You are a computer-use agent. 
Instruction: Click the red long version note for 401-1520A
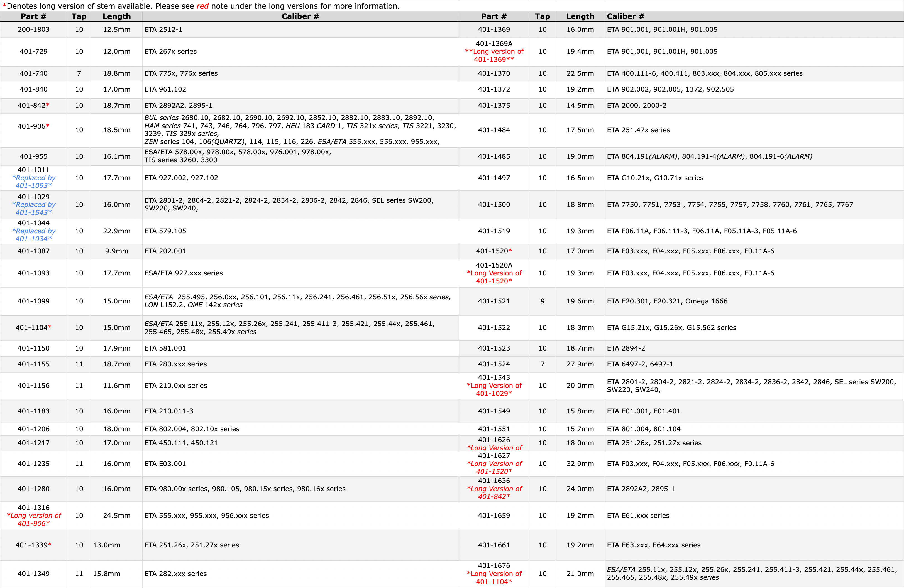[494, 277]
